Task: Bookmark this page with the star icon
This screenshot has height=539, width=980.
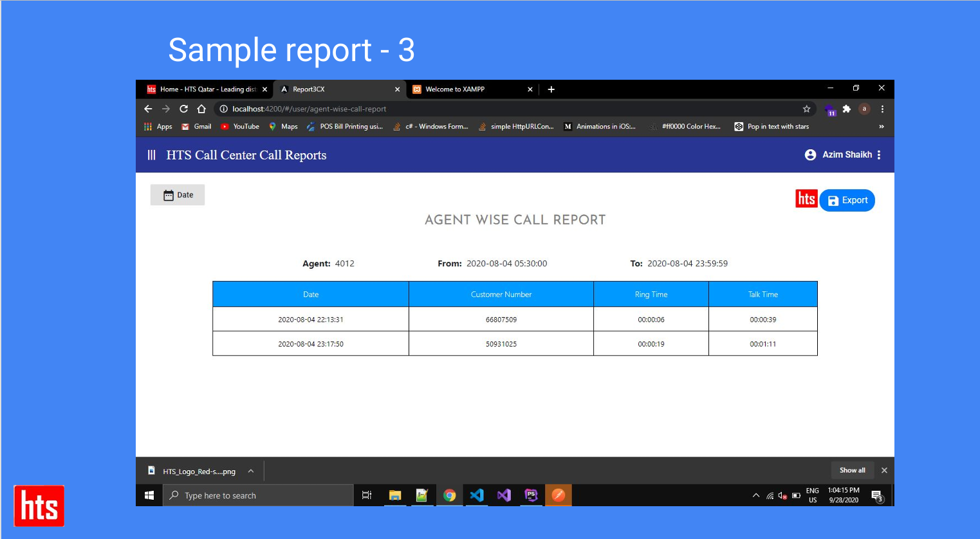Action: [x=806, y=109]
